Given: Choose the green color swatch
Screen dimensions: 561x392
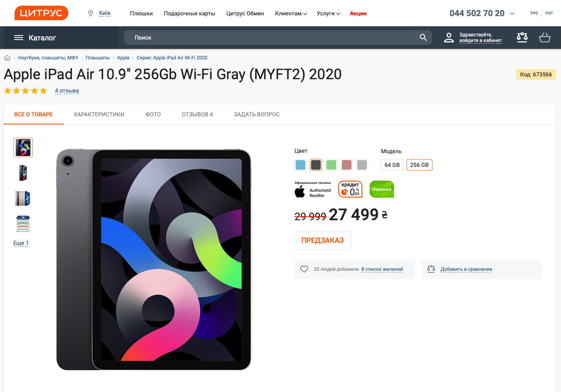Looking at the screenshot, I should 331,165.
